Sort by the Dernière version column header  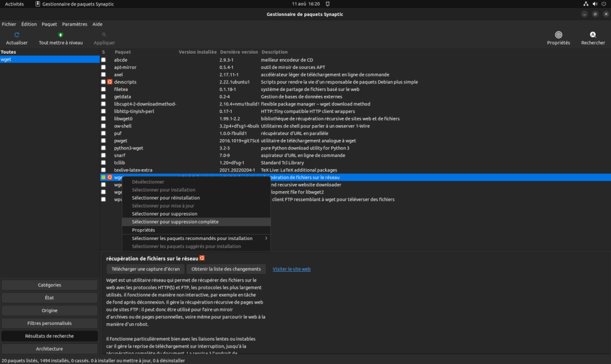click(239, 52)
